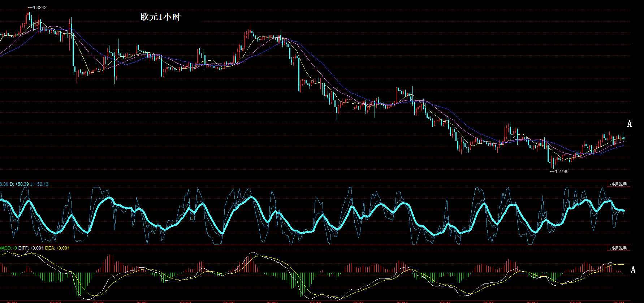Select the 1.2796 low price label
Screen dimensions: 644x303
tap(561, 172)
